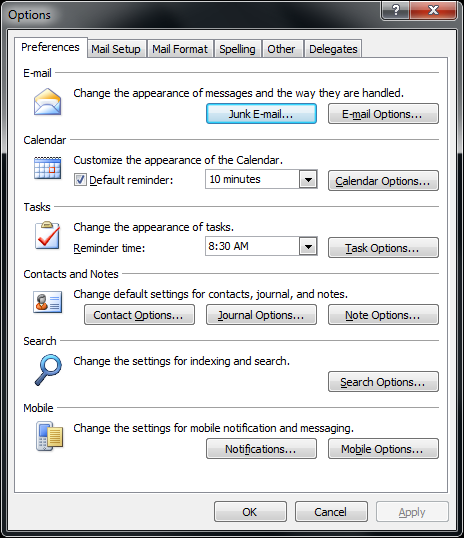The image size is (464, 538).
Task: Go to the Delegates tab
Action: [x=333, y=49]
